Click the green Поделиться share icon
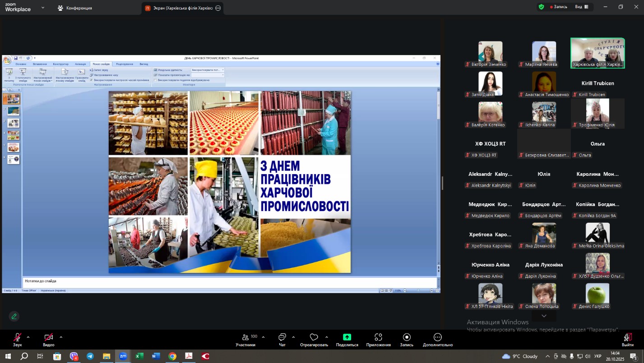This screenshot has width=644, height=363. click(347, 337)
